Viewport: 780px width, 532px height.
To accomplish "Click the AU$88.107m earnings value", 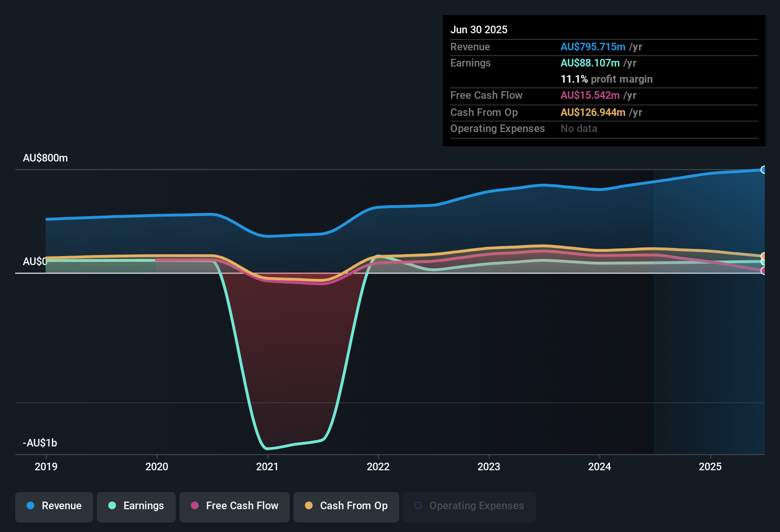I will 590,63.
